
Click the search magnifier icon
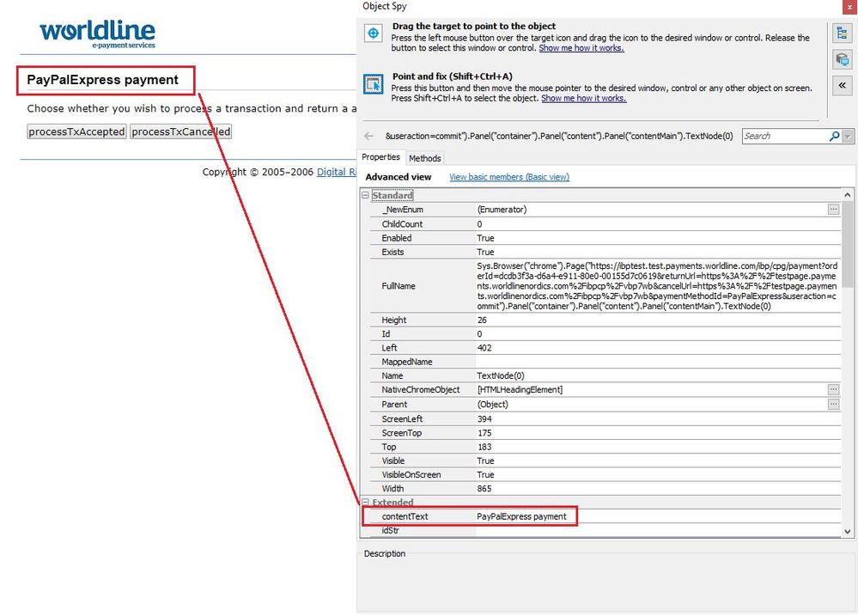(x=835, y=136)
